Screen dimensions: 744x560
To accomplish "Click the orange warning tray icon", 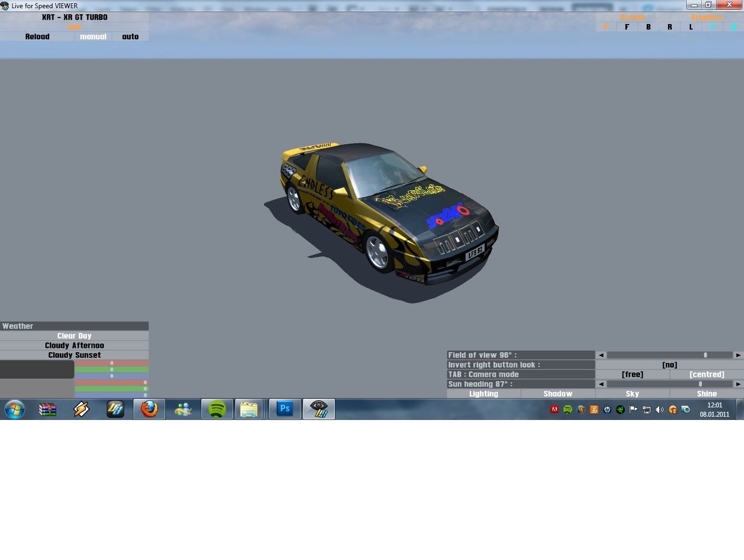I will pos(673,410).
